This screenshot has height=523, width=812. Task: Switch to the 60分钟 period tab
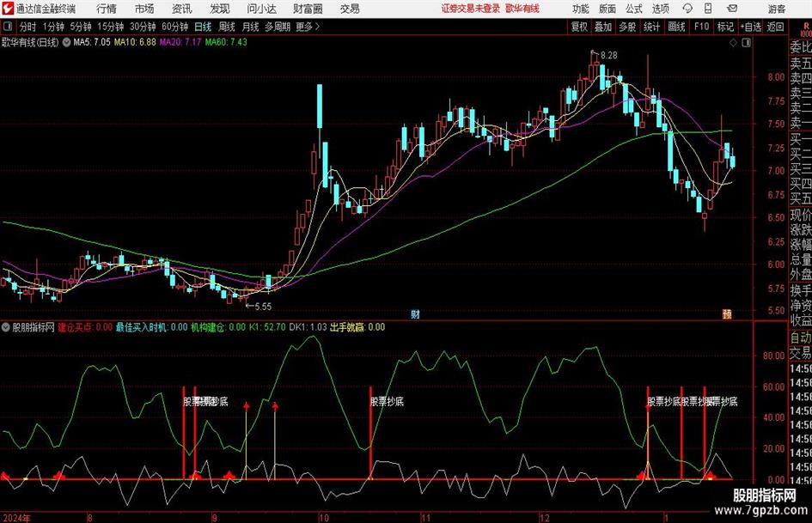174,27
